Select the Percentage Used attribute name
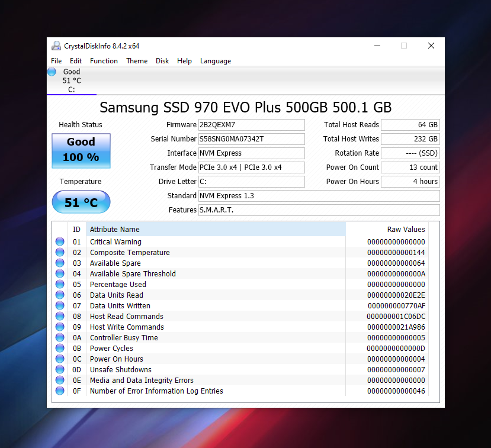 tap(118, 285)
